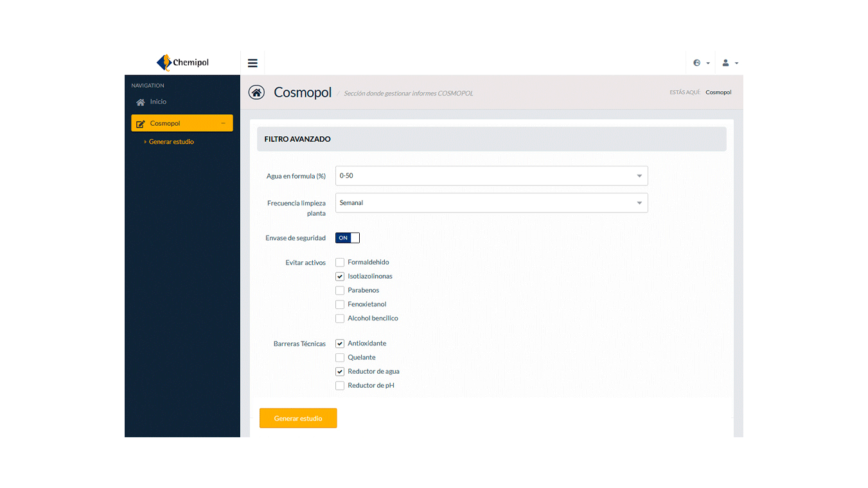Open the globe language selector
The width and height of the screenshot is (868, 488).
coord(701,63)
